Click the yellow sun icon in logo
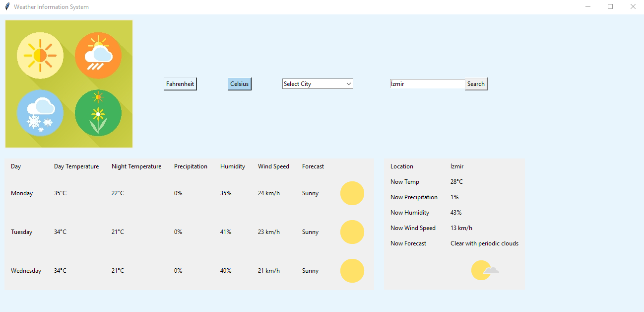The width and height of the screenshot is (644, 312). [x=40, y=55]
